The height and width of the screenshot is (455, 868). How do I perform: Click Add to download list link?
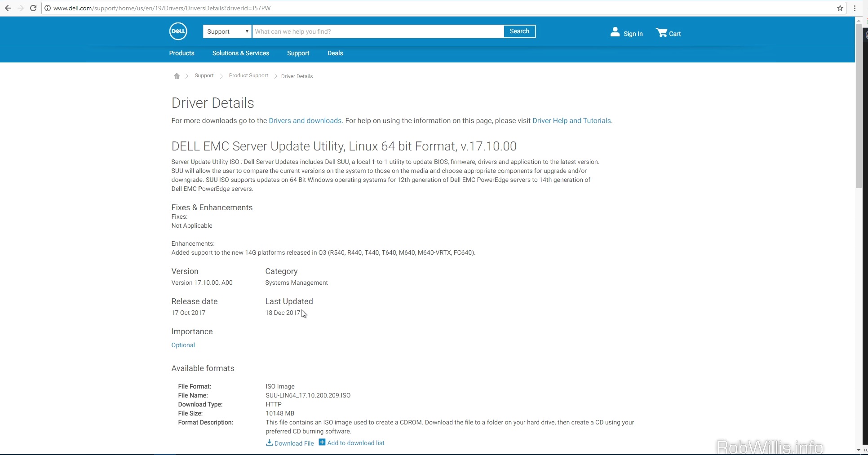[x=356, y=443]
